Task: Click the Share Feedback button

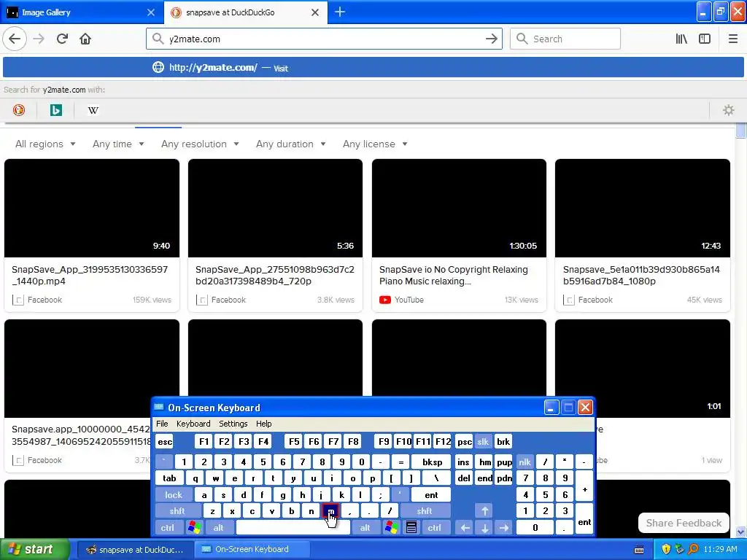Action: (684, 523)
